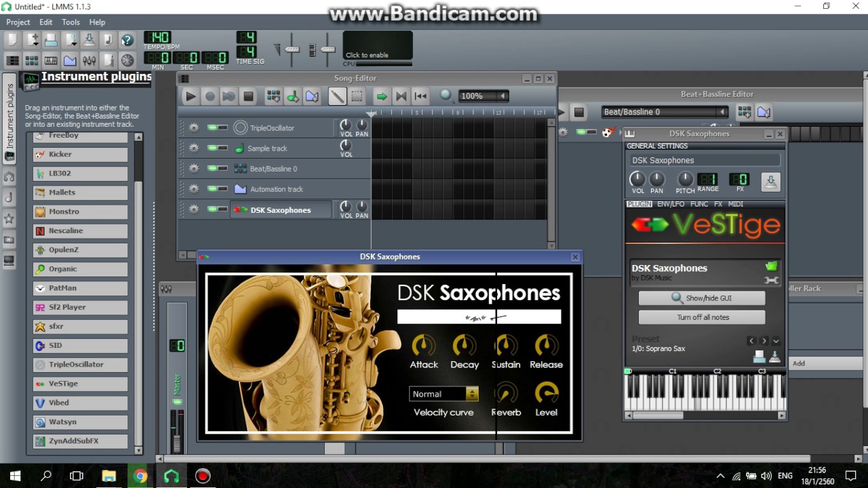The image size is (868, 488).
Task: Open Velocity curve Normal dropdown
Action: [x=443, y=394]
